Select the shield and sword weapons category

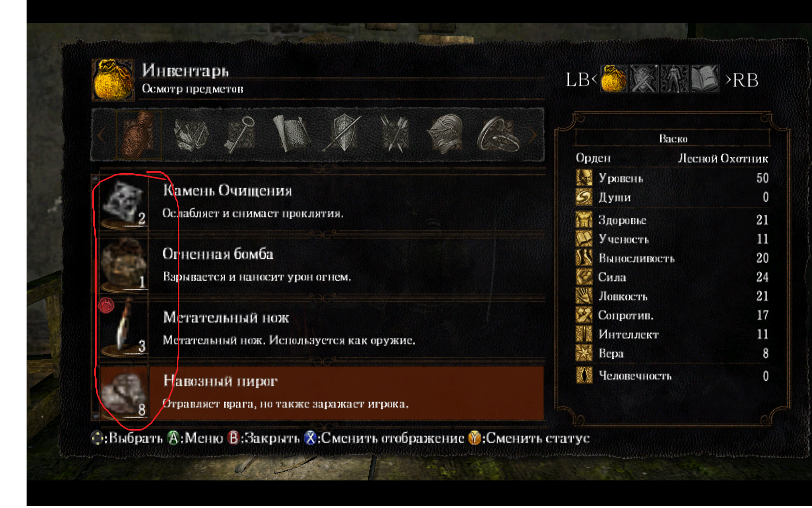click(x=343, y=134)
